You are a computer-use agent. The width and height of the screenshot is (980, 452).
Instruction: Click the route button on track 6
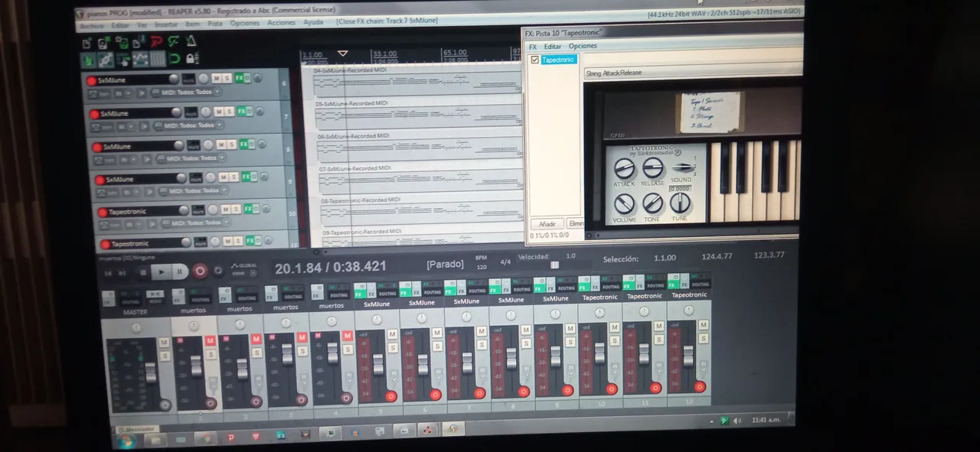[188, 79]
